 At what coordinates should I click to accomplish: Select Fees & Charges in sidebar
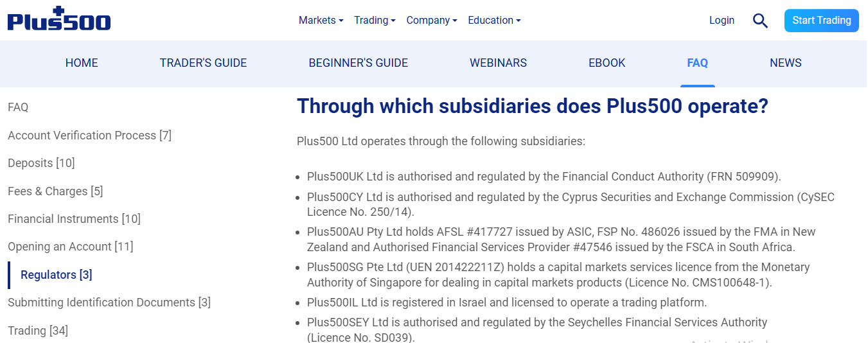click(55, 191)
